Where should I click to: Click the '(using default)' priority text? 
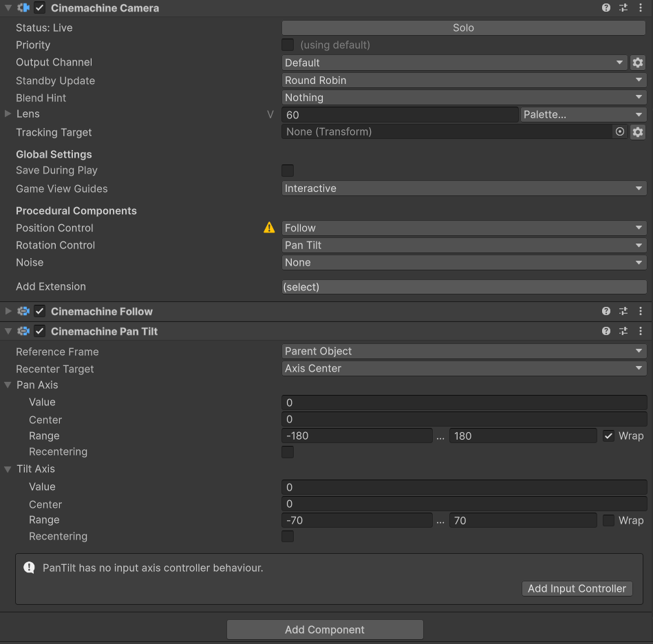pos(335,45)
